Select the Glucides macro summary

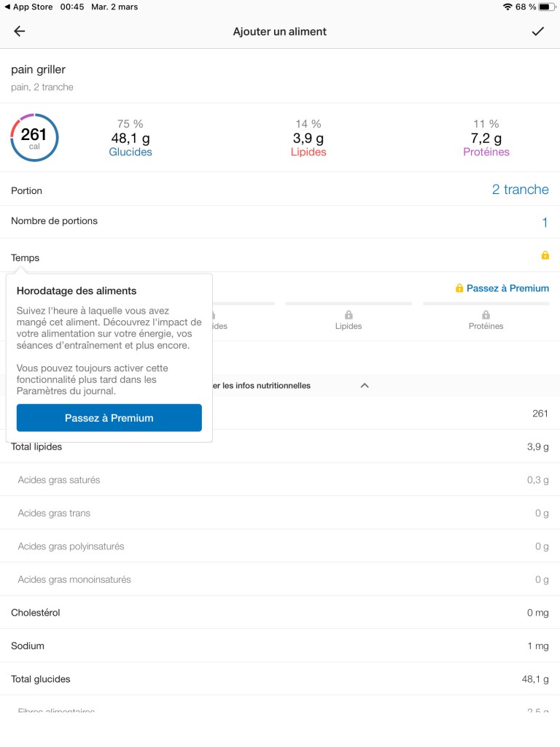131,138
